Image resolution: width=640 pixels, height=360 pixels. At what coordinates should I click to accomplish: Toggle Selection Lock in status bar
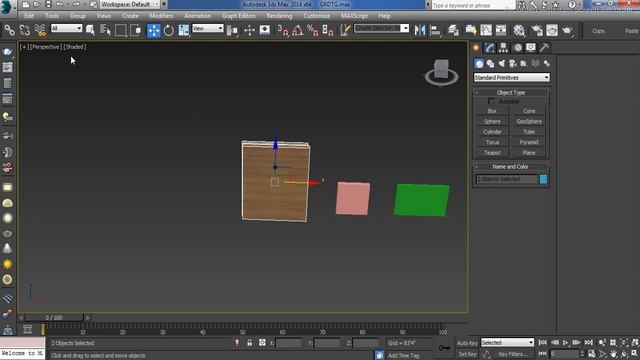pos(249,343)
